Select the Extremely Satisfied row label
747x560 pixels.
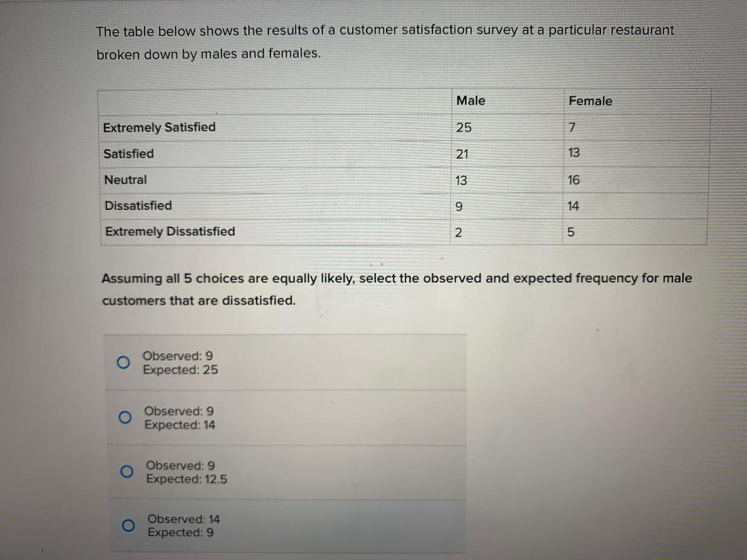click(x=159, y=127)
